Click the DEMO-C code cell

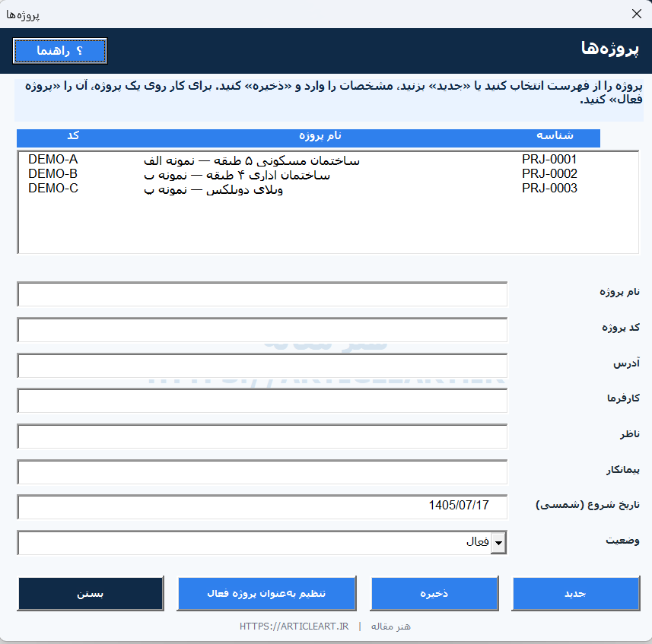pyautogui.click(x=53, y=189)
